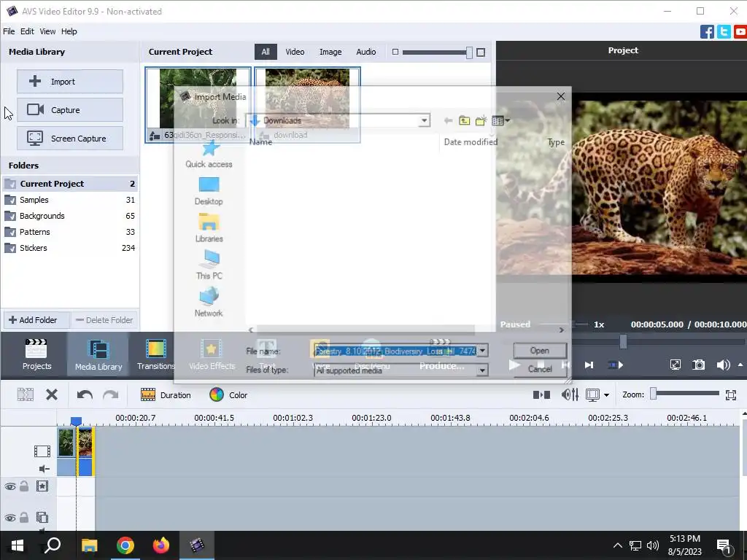747x560 pixels.
Task: Lock the video overlay track
Action: (x=24, y=518)
